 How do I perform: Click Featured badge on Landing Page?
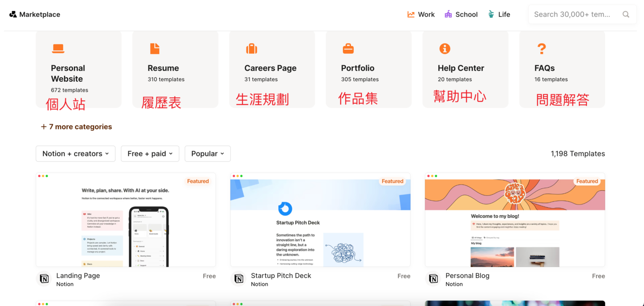pyautogui.click(x=198, y=181)
